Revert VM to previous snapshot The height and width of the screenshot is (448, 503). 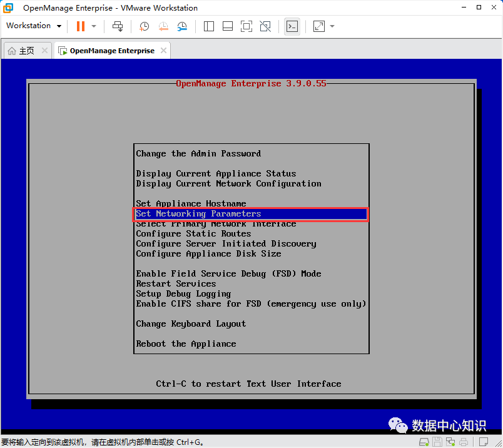[x=163, y=26]
